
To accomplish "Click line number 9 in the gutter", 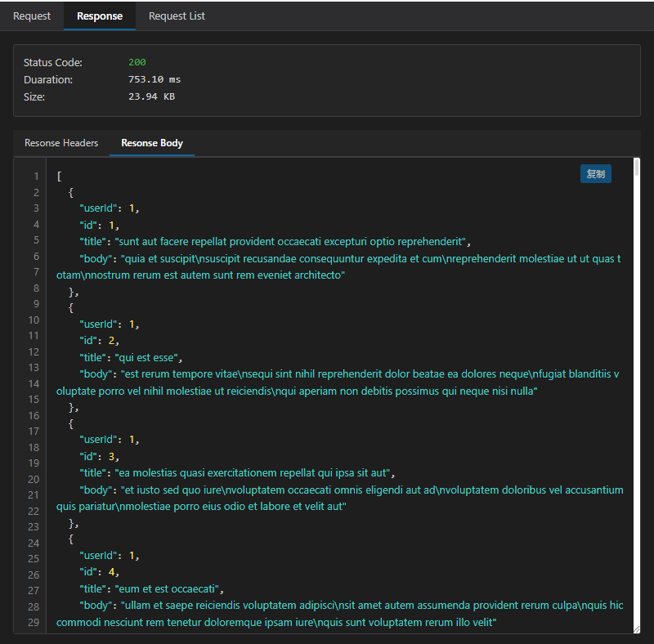I will tap(36, 304).
